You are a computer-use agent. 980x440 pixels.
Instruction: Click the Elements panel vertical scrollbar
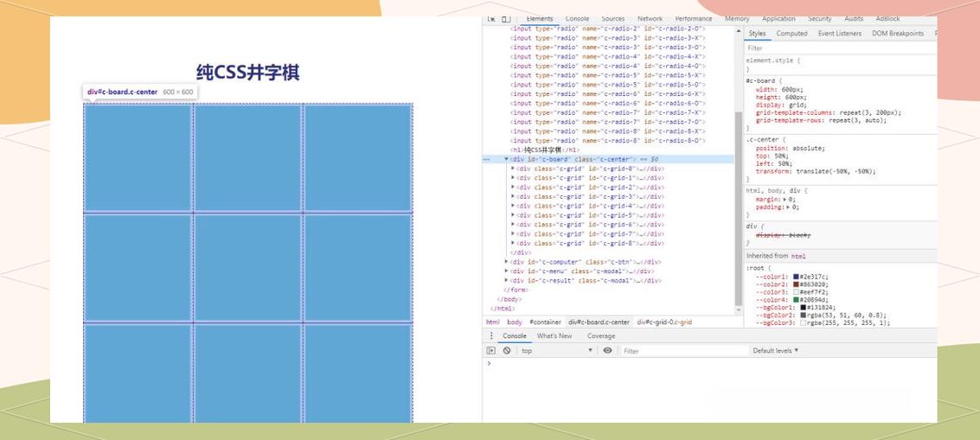pyautogui.click(x=738, y=207)
